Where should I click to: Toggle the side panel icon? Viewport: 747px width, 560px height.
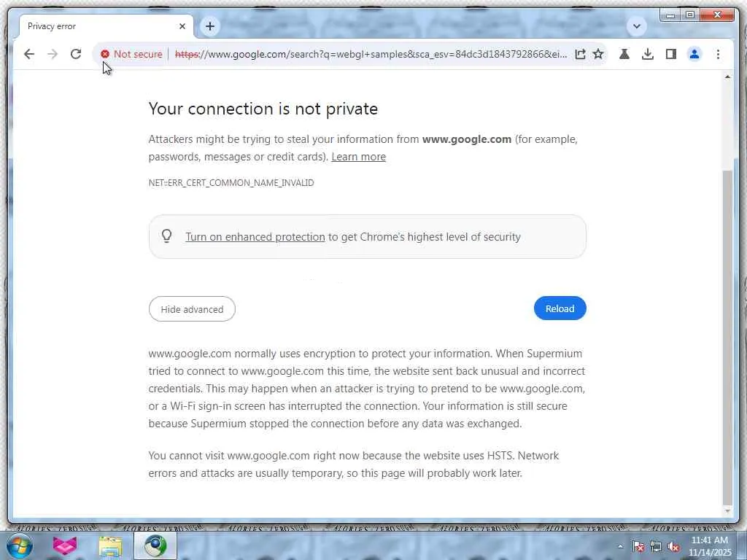click(x=671, y=54)
